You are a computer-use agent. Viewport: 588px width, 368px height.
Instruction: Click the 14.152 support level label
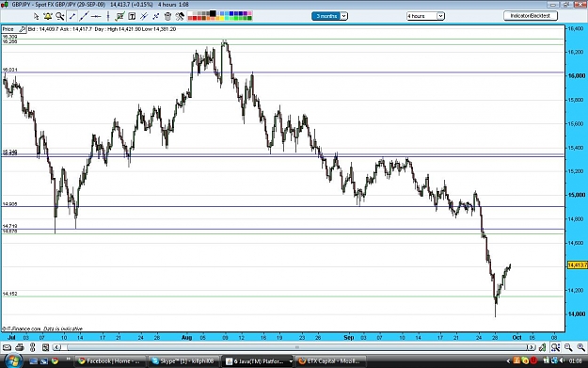tap(9, 294)
